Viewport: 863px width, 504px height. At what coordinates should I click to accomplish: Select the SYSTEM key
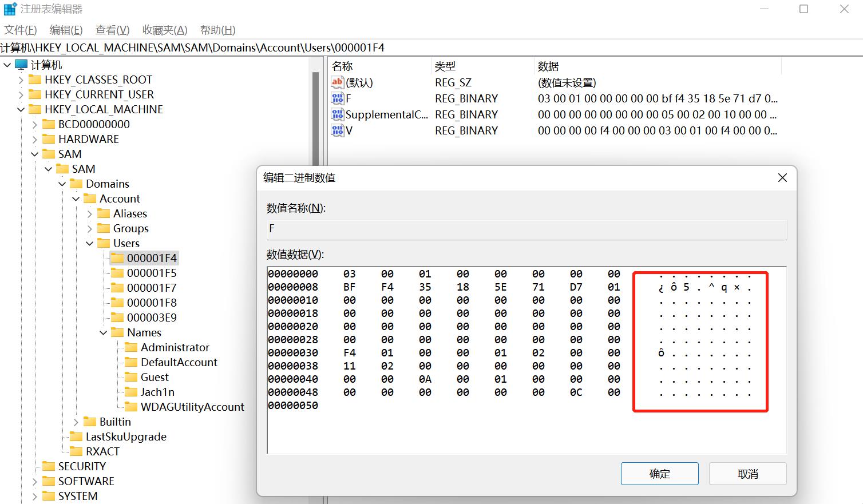click(x=78, y=496)
